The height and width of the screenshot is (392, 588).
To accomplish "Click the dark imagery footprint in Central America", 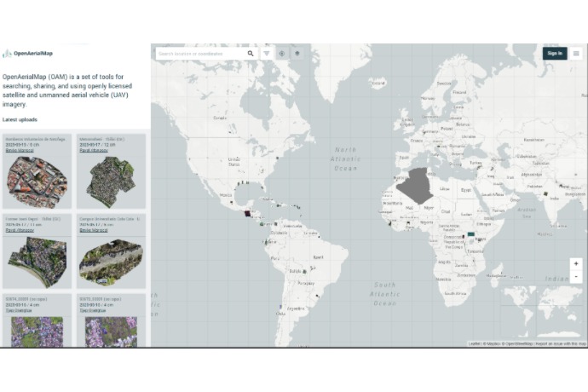I will tap(247, 214).
